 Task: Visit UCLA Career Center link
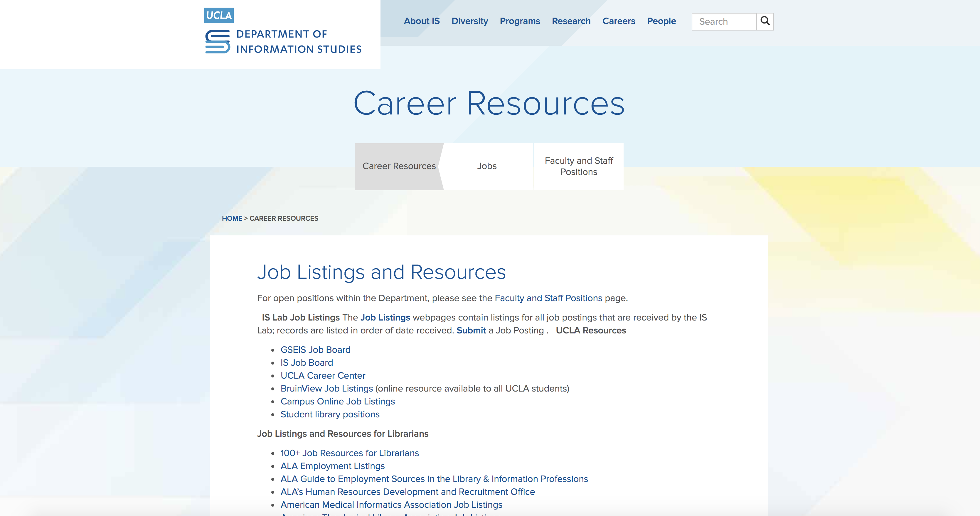click(323, 376)
